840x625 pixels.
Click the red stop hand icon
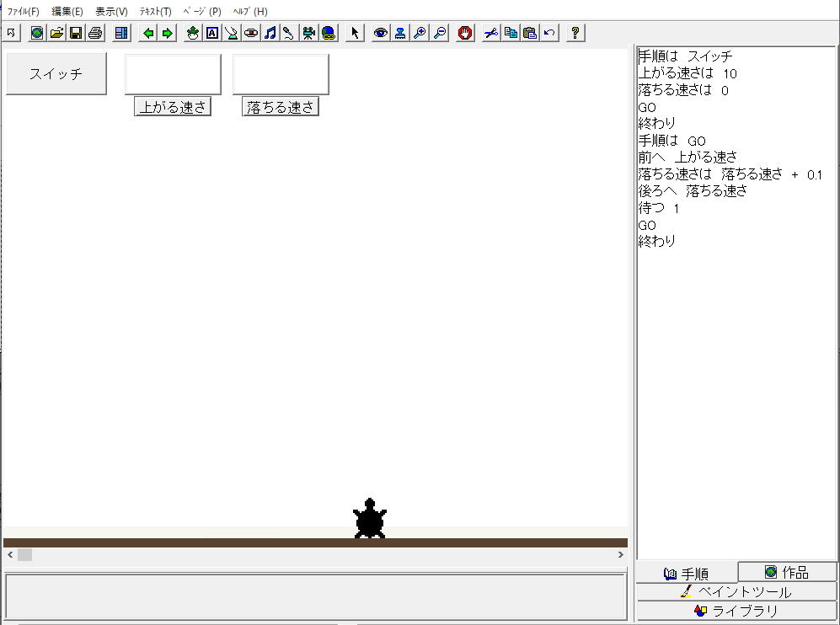465,33
